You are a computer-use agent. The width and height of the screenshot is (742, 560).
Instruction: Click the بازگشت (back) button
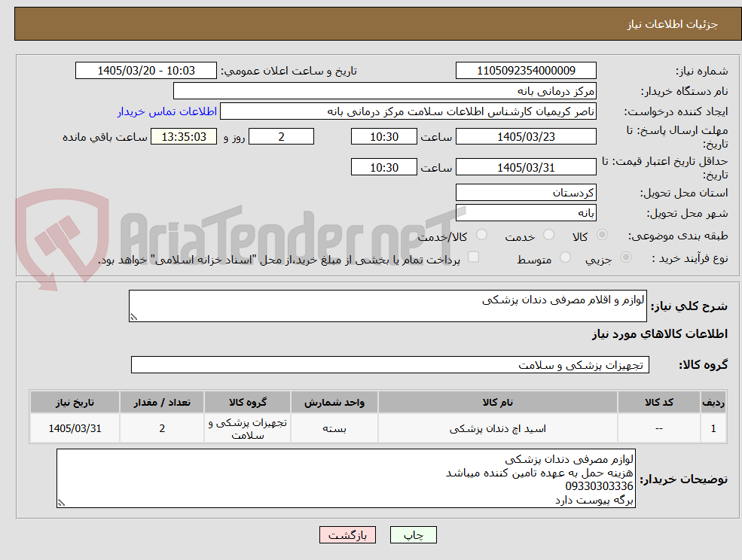pos(347,535)
